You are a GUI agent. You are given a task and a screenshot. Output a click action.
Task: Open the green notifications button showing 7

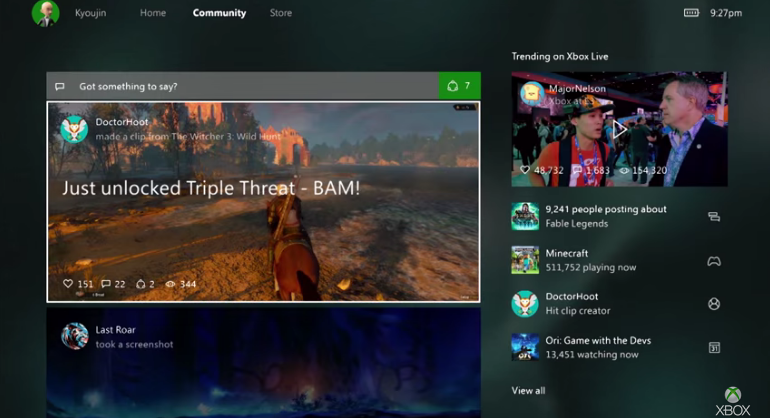459,86
